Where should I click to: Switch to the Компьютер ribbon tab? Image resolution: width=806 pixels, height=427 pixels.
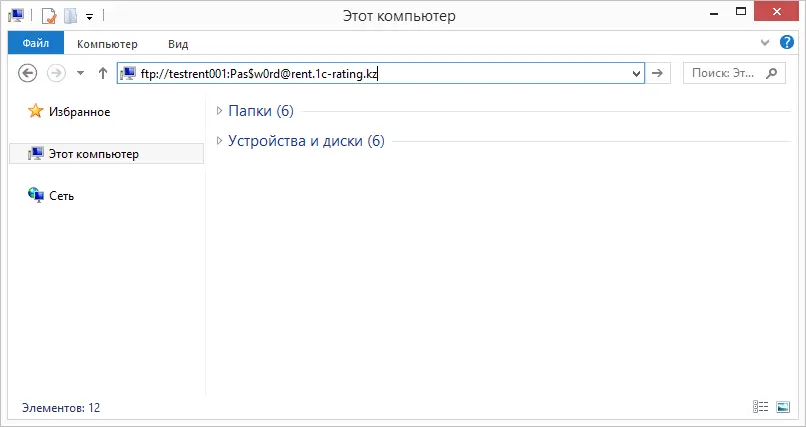point(107,44)
